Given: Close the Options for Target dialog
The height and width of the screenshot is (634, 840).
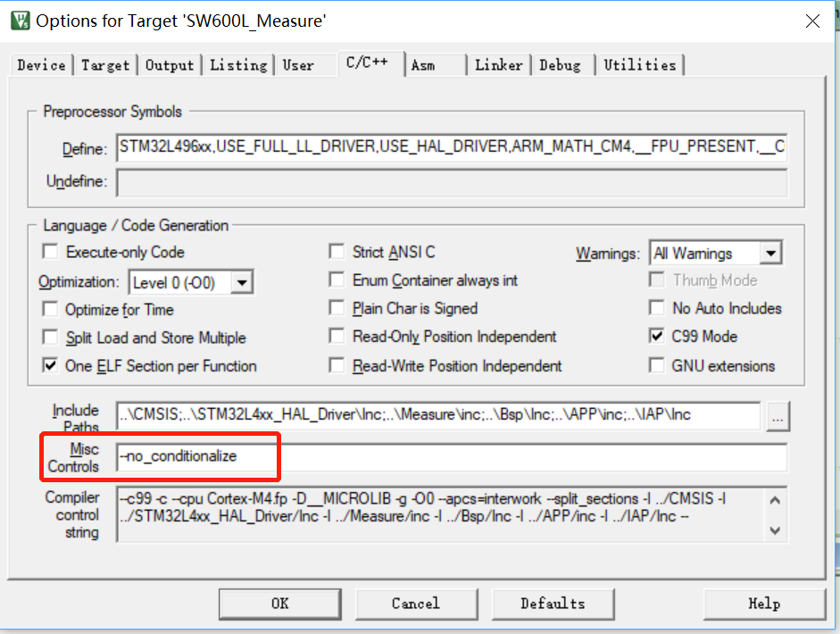Looking at the screenshot, I should click(812, 21).
